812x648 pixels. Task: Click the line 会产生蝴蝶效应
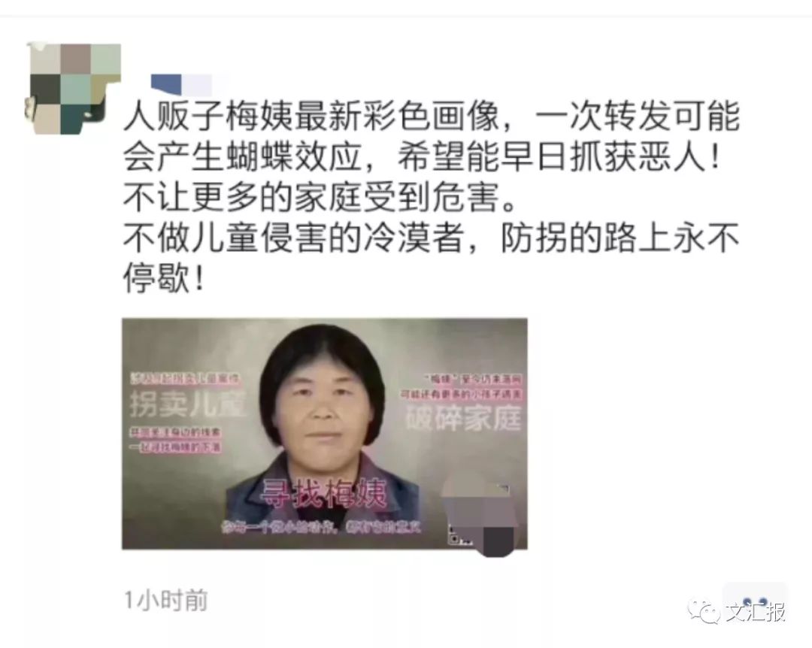point(420,157)
